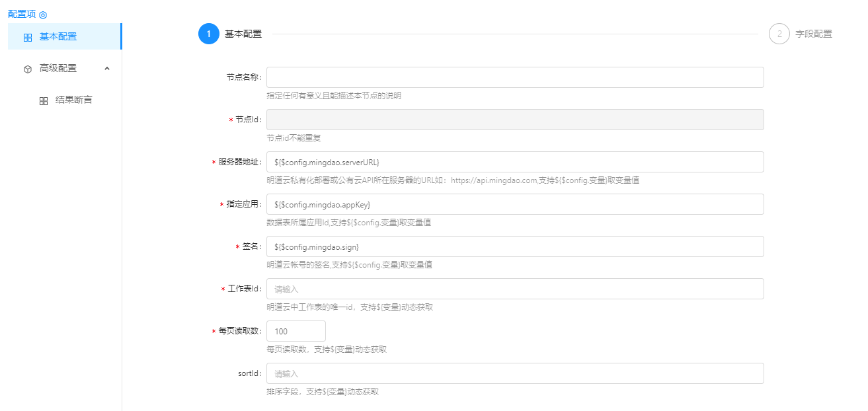Click the cube icon beside 高级配置

tap(28, 69)
